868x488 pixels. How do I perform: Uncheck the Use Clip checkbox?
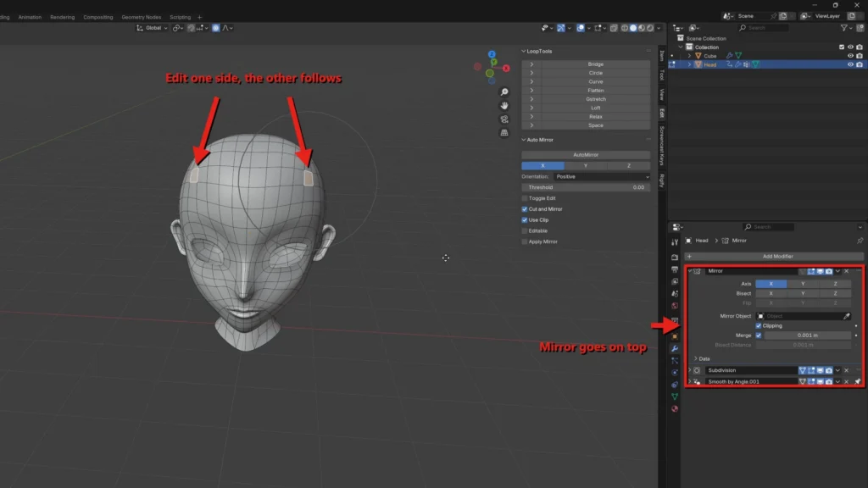[525, 219]
